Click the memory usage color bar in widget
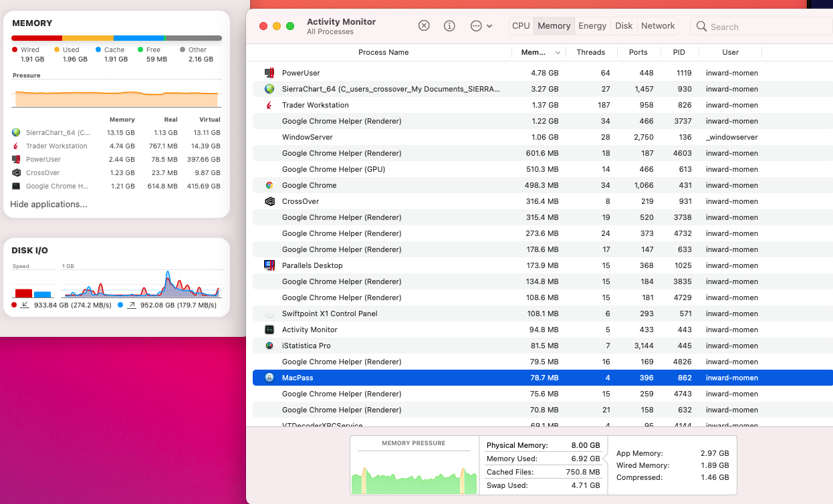Screen dimensions: 833x504 click(x=116, y=38)
